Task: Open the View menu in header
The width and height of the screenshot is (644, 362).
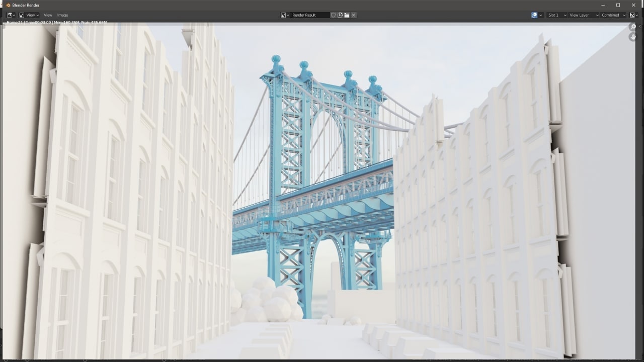Action: click(x=48, y=15)
